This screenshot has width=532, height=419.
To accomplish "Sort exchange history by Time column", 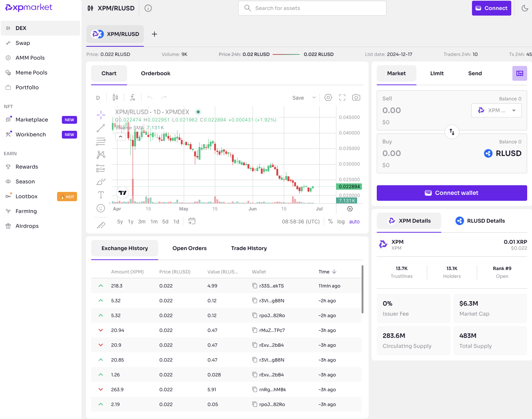I will click(x=327, y=272).
